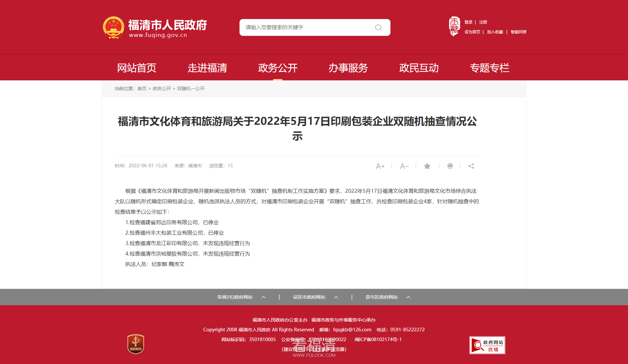Click 首页 in the breadcrumb
This screenshot has width=628, height=364.
point(142,89)
